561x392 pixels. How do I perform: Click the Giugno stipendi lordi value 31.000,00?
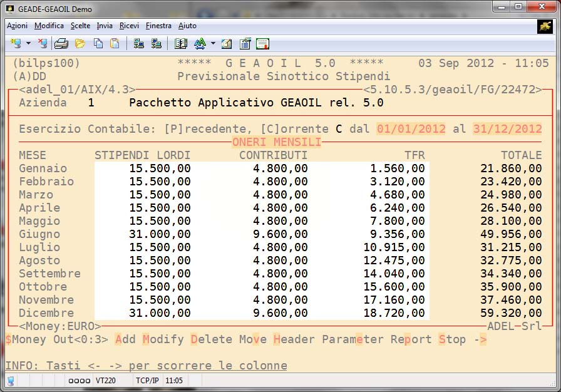coord(160,234)
